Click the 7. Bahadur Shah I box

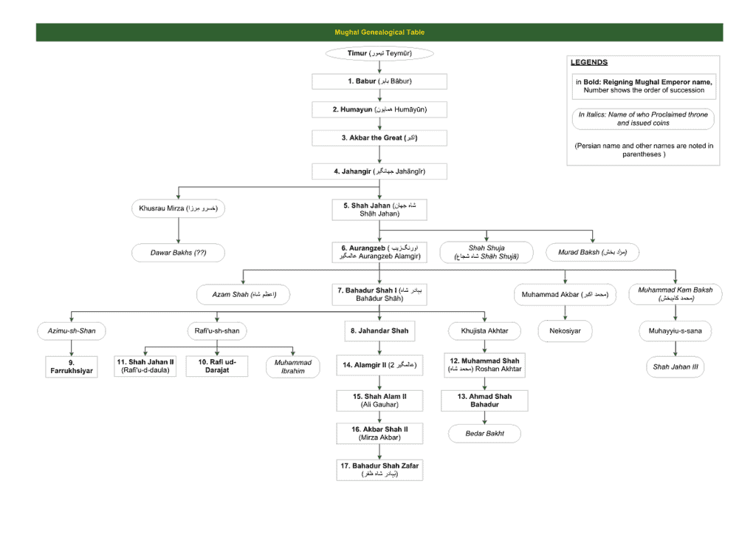[x=379, y=295]
